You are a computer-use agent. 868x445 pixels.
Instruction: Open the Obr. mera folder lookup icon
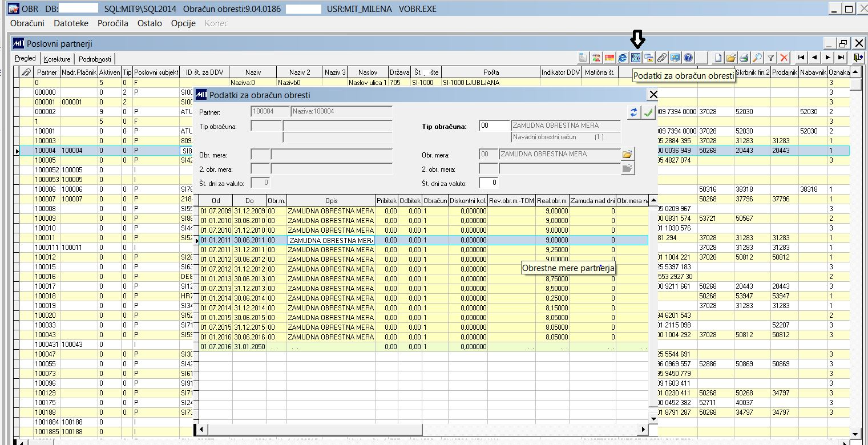(x=627, y=153)
